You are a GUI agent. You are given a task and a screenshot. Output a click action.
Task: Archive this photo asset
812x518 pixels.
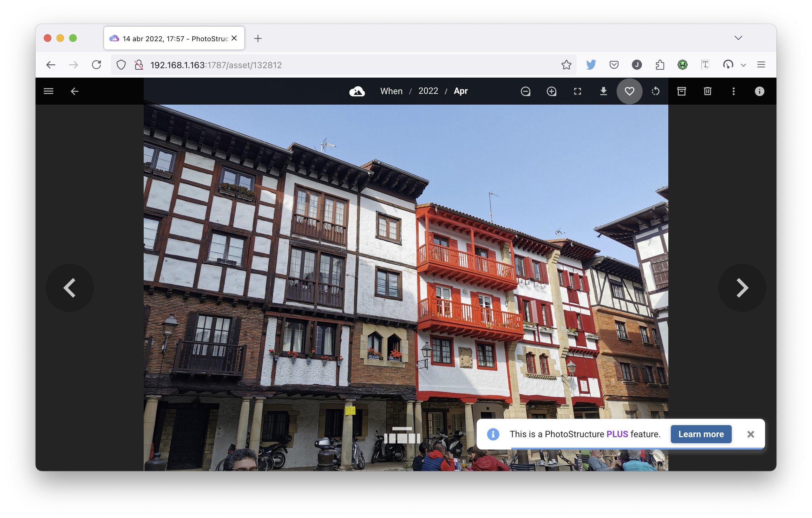click(682, 91)
